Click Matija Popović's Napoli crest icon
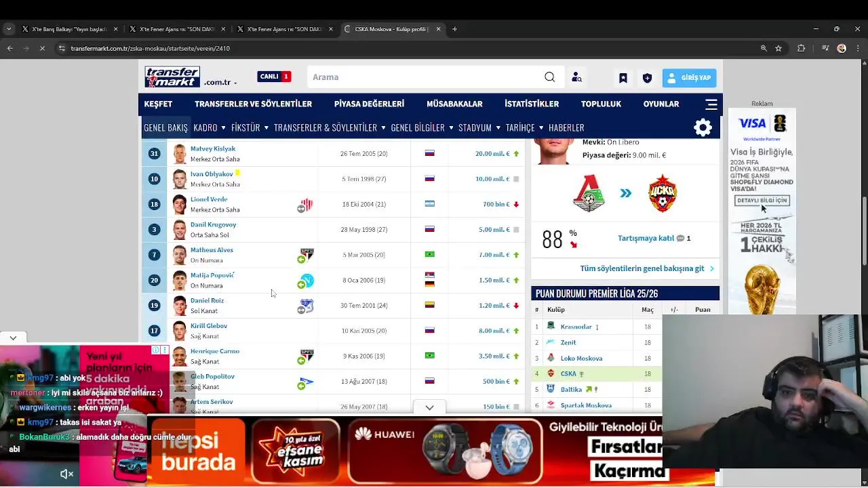 point(307,280)
